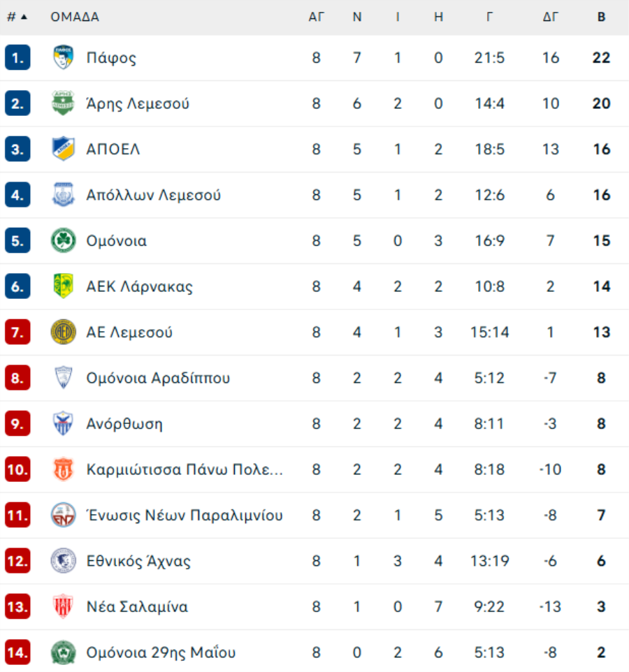Open the Ομόνοια Αραδίππου team link
Image resolution: width=629 pixels, height=672 pixels.
pos(158,378)
